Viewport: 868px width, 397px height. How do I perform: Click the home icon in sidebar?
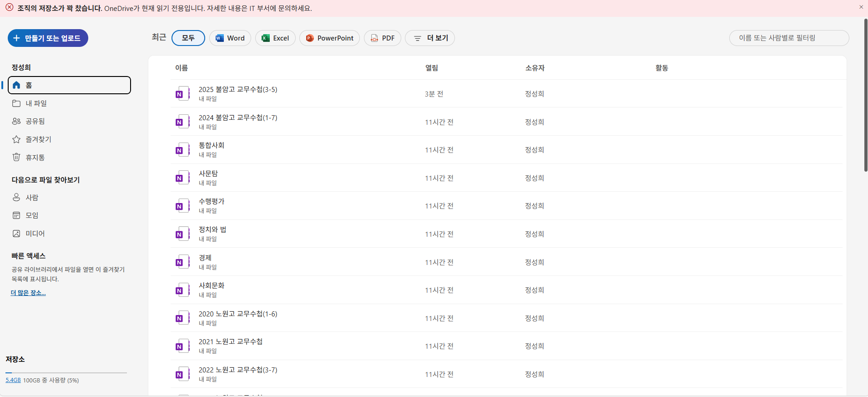pyautogui.click(x=16, y=85)
